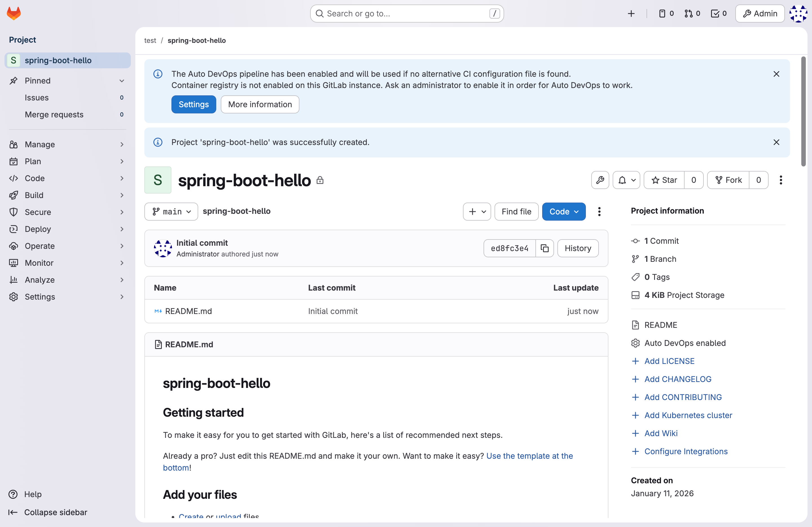Open the notification bell dropdown
This screenshot has height=527, width=812.
coord(626,180)
